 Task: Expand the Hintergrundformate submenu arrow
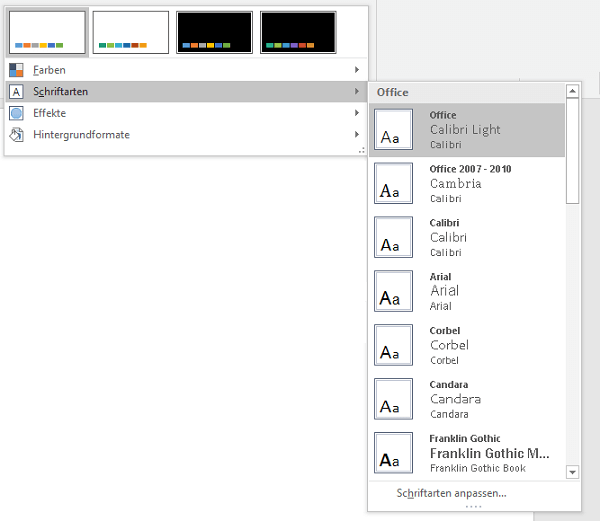click(357, 134)
